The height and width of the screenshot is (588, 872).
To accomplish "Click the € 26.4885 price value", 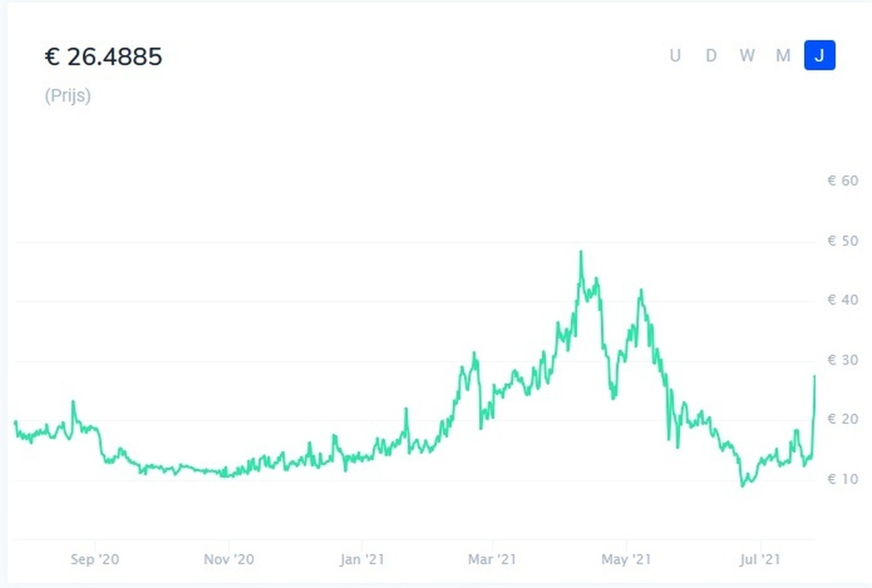I will (x=103, y=57).
